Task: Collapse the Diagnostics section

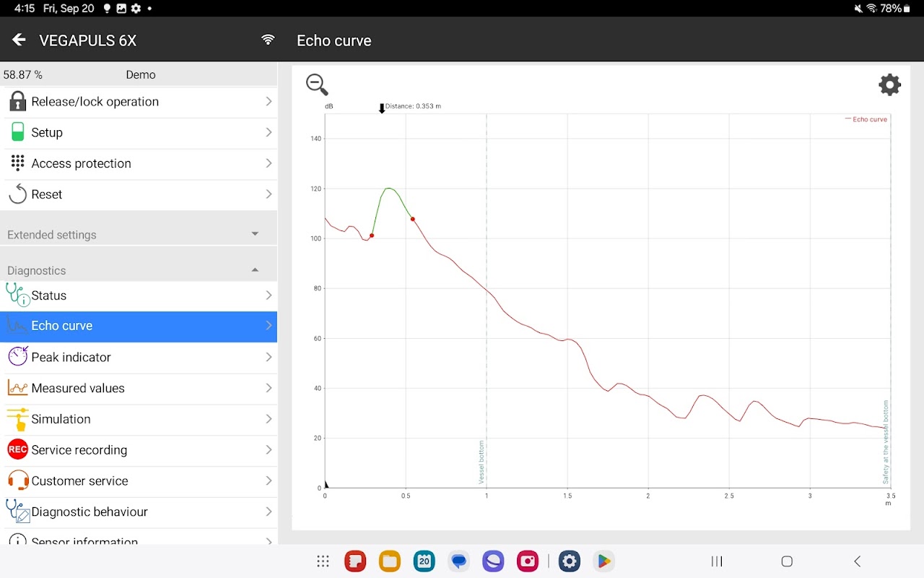Action: click(x=255, y=269)
